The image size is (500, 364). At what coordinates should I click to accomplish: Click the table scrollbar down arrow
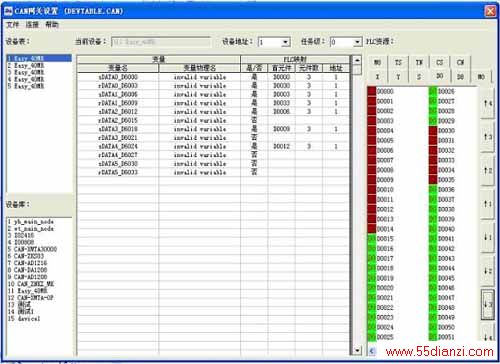(357, 351)
